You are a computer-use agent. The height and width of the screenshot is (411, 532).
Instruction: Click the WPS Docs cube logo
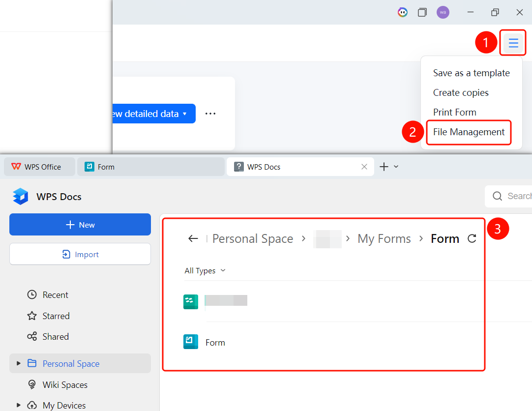20,196
